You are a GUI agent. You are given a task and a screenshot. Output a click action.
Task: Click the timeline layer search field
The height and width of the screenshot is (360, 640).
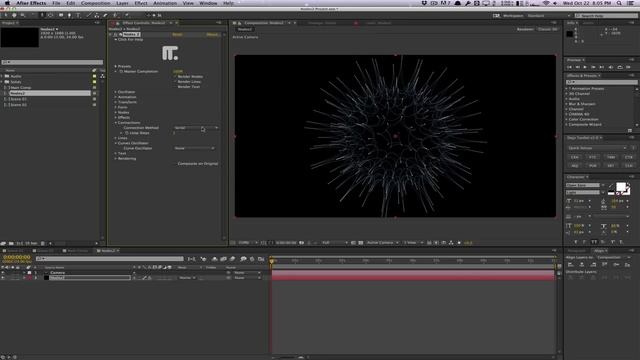click(109, 259)
